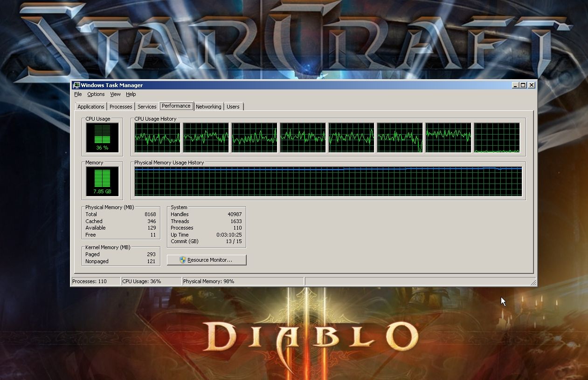Open the Help menu

(x=131, y=94)
